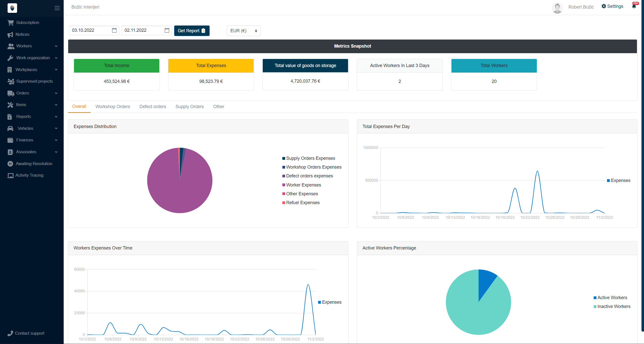Open the calendar picker for end date

(167, 30)
